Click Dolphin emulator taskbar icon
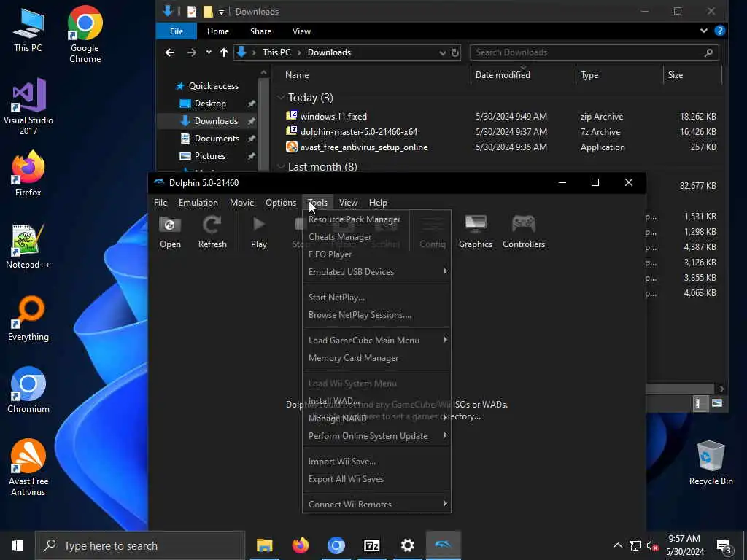Viewport: 747px width, 560px height. point(443,545)
